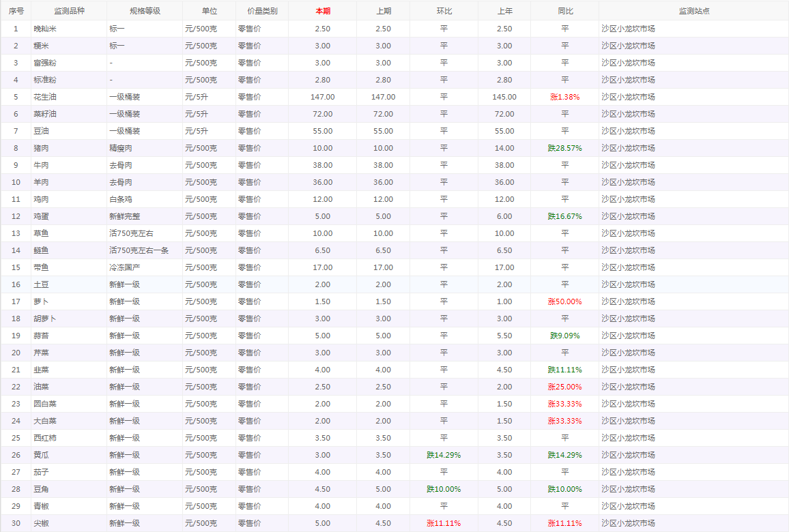Select the 序号 column header
The width and height of the screenshot is (789, 532).
(16, 11)
